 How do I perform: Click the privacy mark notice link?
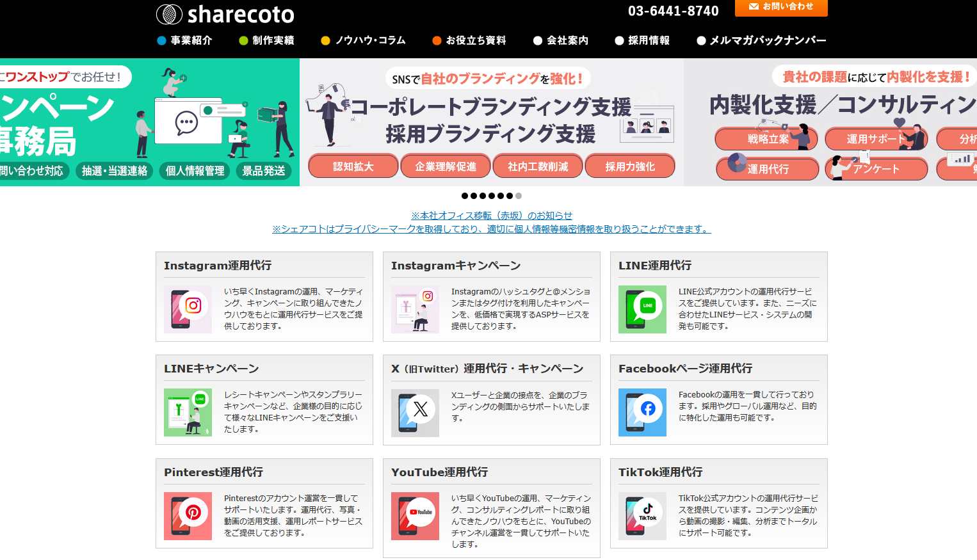[492, 229]
